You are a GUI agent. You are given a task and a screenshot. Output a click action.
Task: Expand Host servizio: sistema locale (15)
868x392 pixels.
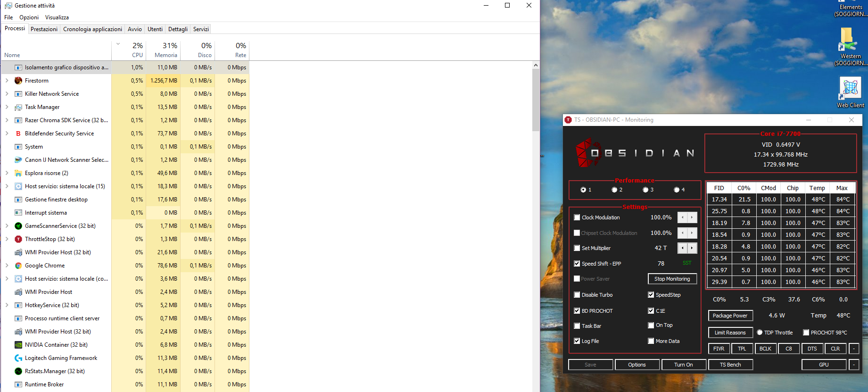(x=7, y=186)
